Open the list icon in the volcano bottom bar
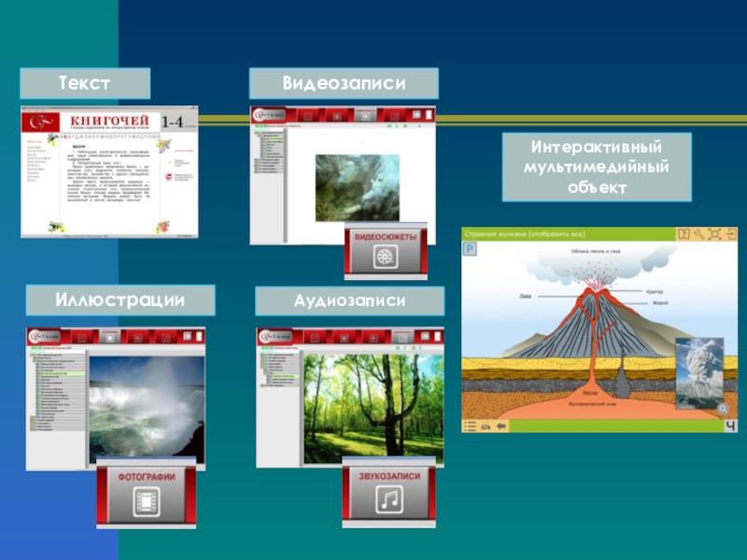Viewport: 747px width, 560px height. coord(471,427)
